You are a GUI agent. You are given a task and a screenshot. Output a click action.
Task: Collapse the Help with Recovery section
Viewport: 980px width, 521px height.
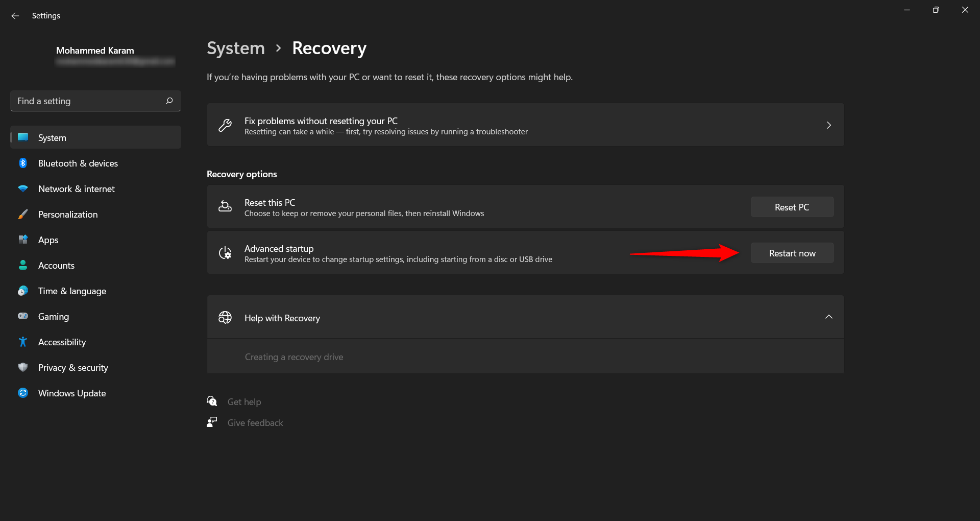pos(829,317)
